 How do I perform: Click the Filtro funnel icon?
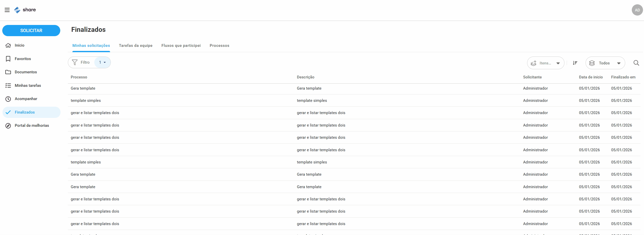click(75, 62)
